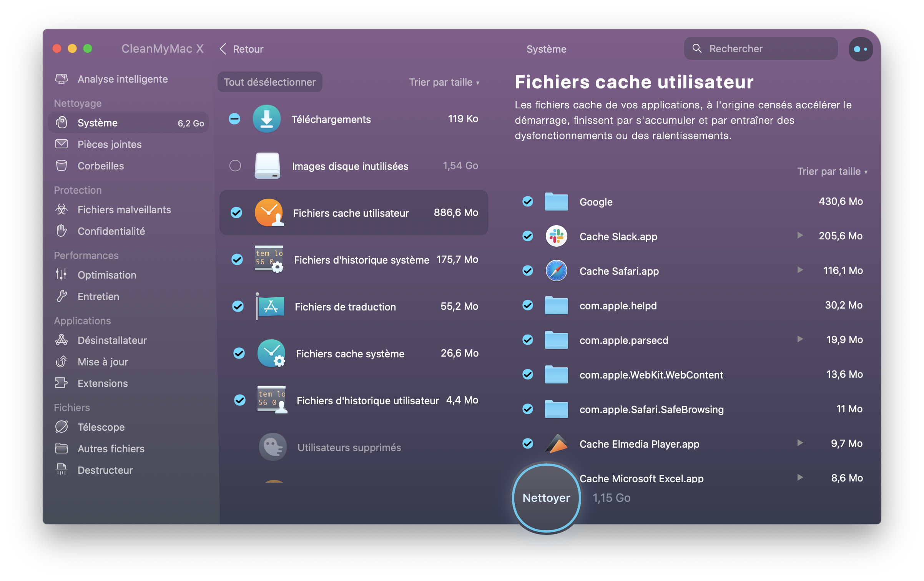924x581 pixels.
Task: Click the Fichiers cache système icon
Action: click(271, 353)
